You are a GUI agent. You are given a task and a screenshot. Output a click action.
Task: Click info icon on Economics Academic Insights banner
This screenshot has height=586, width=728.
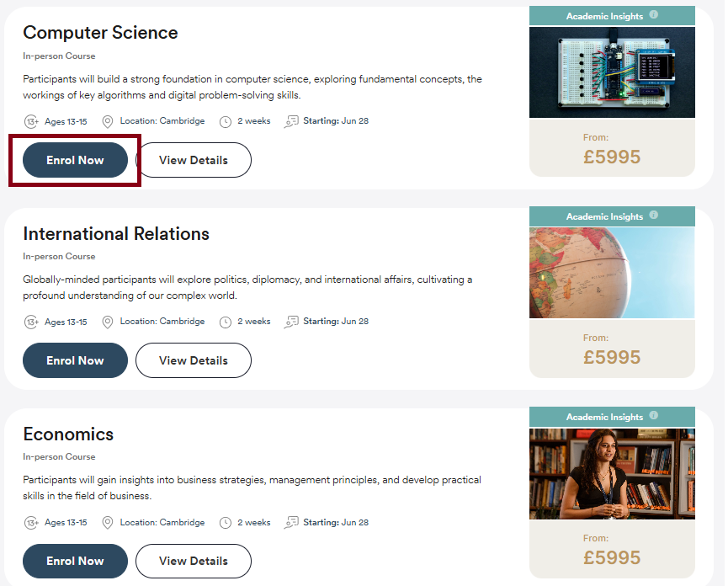coord(654,416)
